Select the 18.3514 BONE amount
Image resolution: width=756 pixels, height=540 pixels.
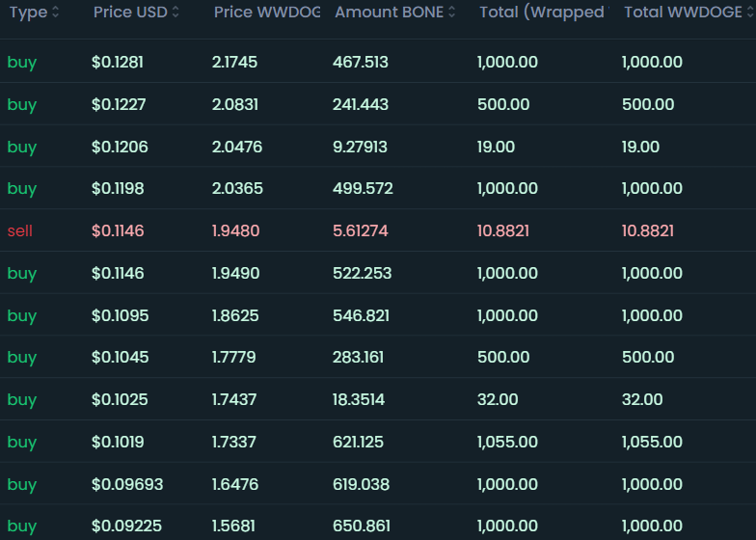(359, 399)
